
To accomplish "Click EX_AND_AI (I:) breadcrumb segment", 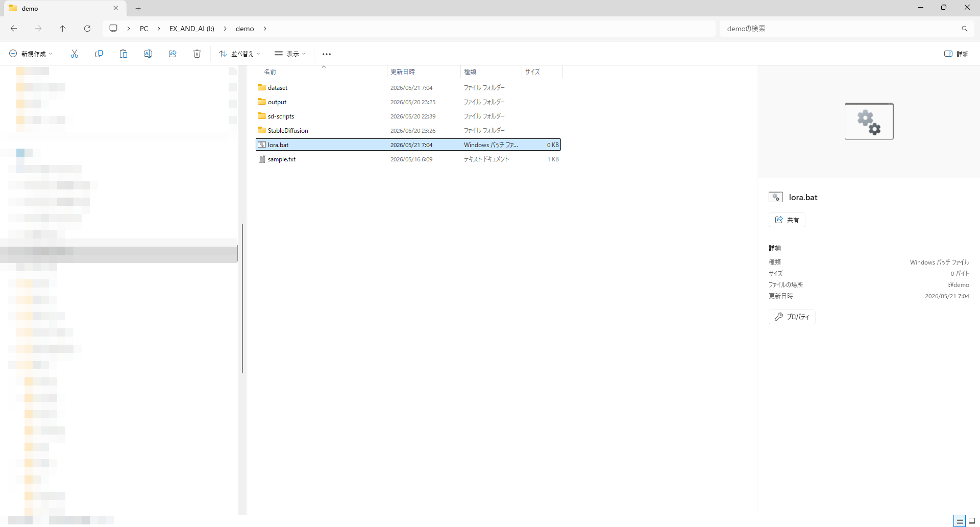I will click(192, 29).
